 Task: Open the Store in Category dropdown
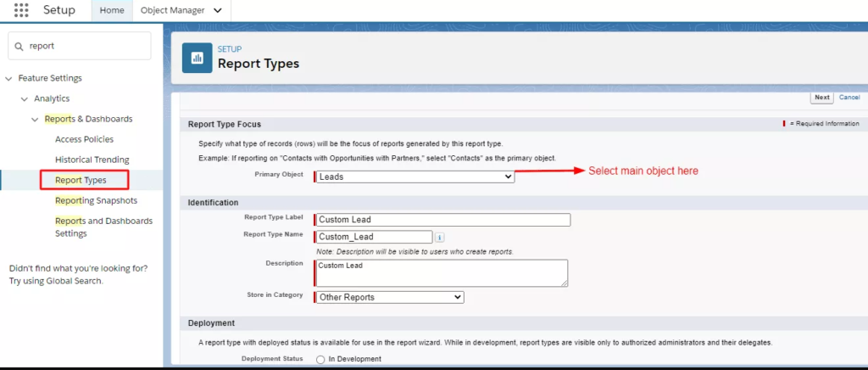[390, 297]
